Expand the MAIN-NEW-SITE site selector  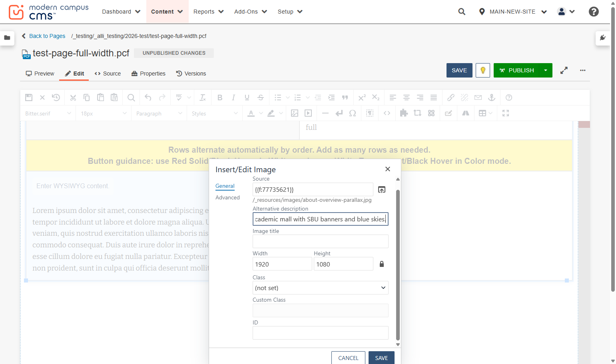coord(513,12)
